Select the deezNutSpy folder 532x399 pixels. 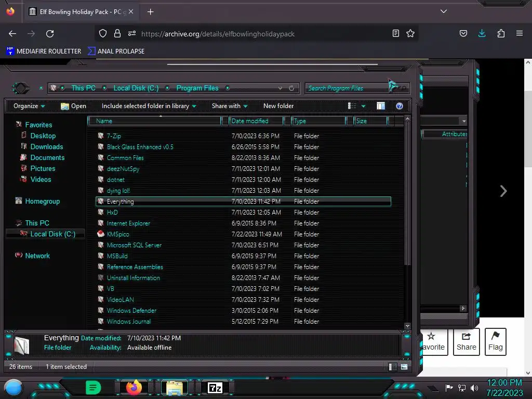point(123,169)
